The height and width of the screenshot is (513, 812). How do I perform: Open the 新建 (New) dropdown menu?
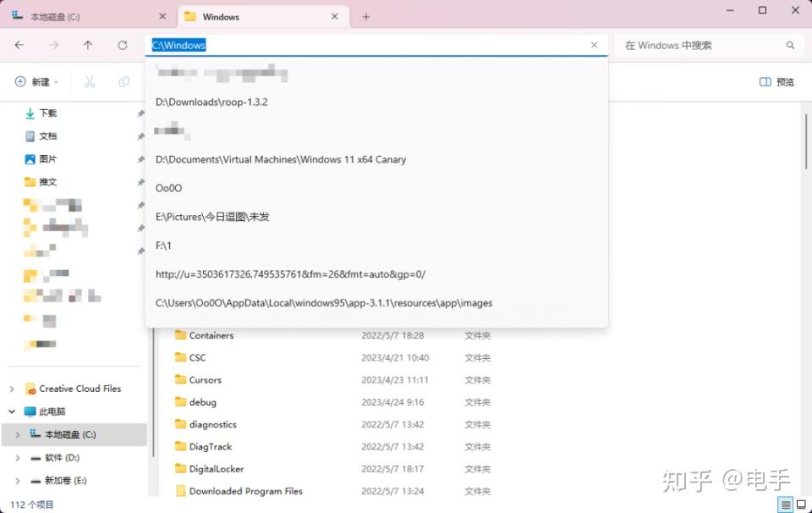coord(36,81)
